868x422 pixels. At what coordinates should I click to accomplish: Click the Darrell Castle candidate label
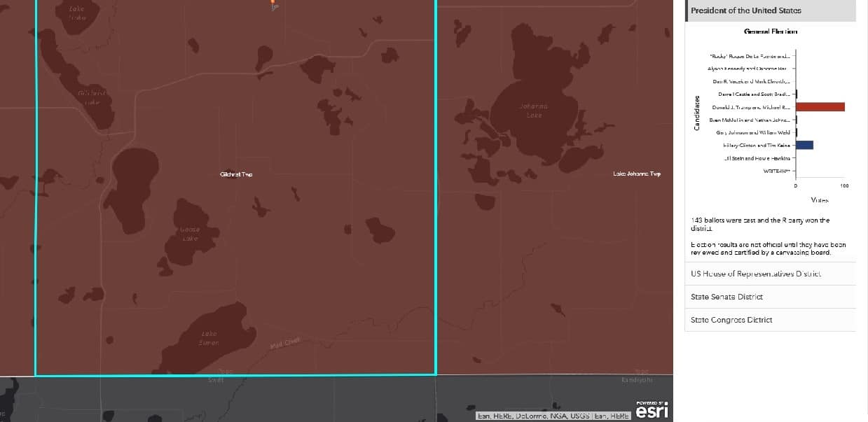click(x=754, y=94)
